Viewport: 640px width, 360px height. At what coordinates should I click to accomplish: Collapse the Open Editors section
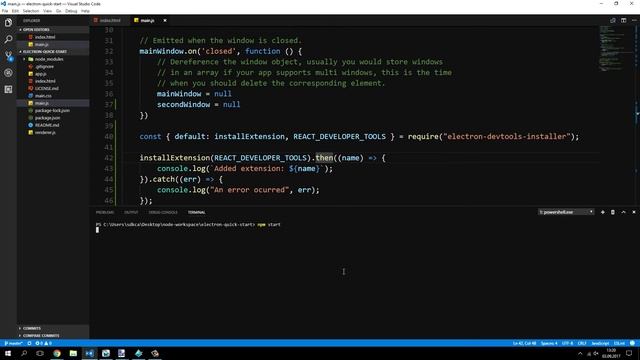pos(53,30)
